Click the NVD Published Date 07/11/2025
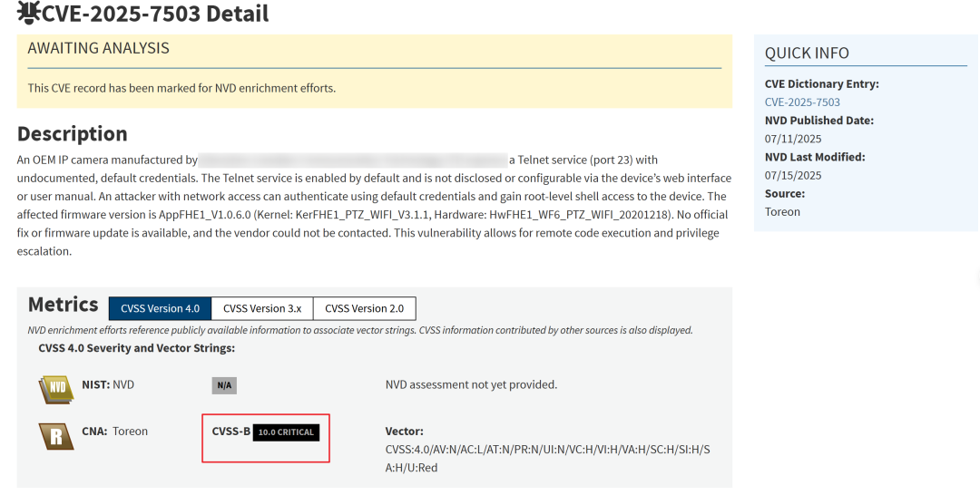This screenshot has width=980, height=495. click(792, 139)
